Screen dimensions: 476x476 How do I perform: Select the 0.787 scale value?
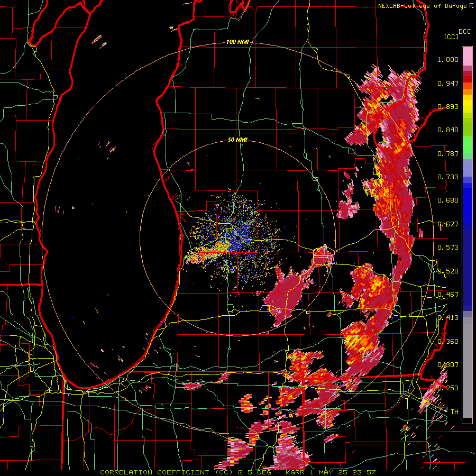click(448, 153)
